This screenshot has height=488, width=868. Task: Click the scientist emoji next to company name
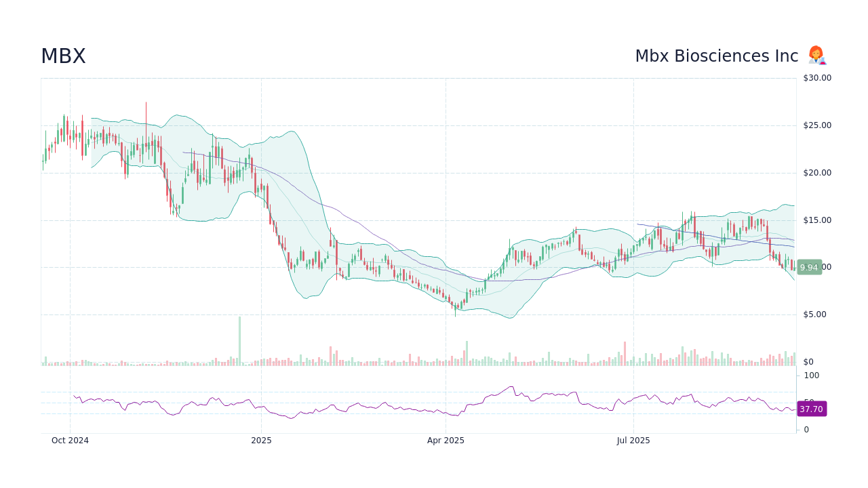tap(816, 56)
